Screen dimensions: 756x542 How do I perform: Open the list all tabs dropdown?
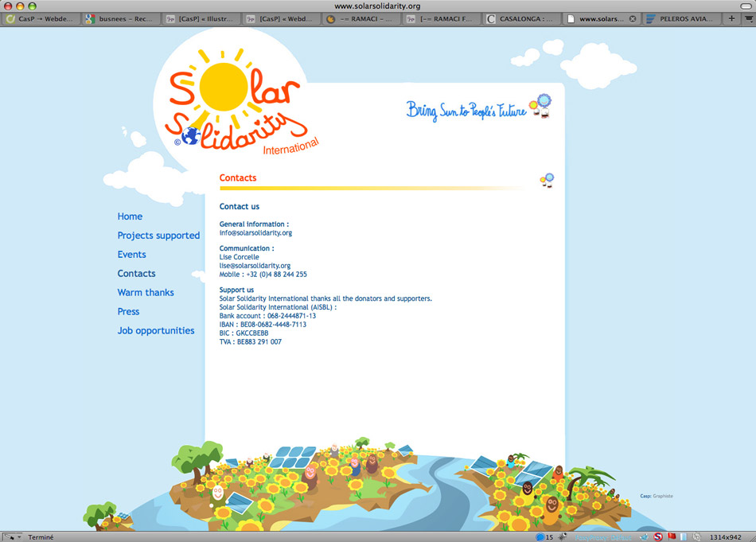point(748,18)
